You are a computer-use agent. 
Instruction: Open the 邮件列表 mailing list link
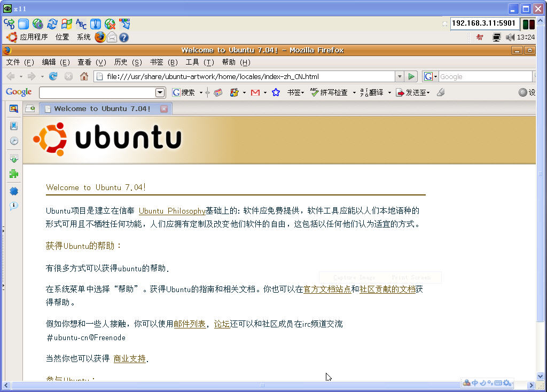tap(190, 324)
